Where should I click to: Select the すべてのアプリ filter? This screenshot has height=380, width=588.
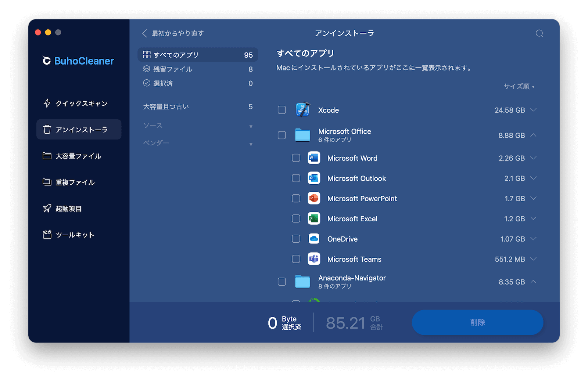[x=198, y=55]
